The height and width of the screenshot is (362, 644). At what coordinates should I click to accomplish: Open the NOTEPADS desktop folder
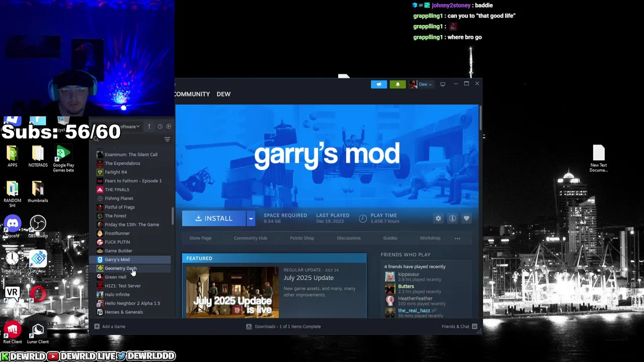tap(38, 156)
